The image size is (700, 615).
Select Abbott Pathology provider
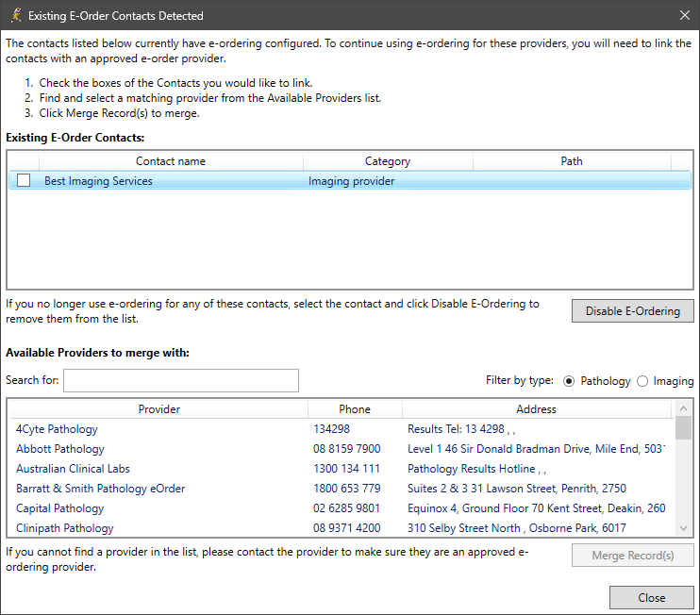coord(59,449)
